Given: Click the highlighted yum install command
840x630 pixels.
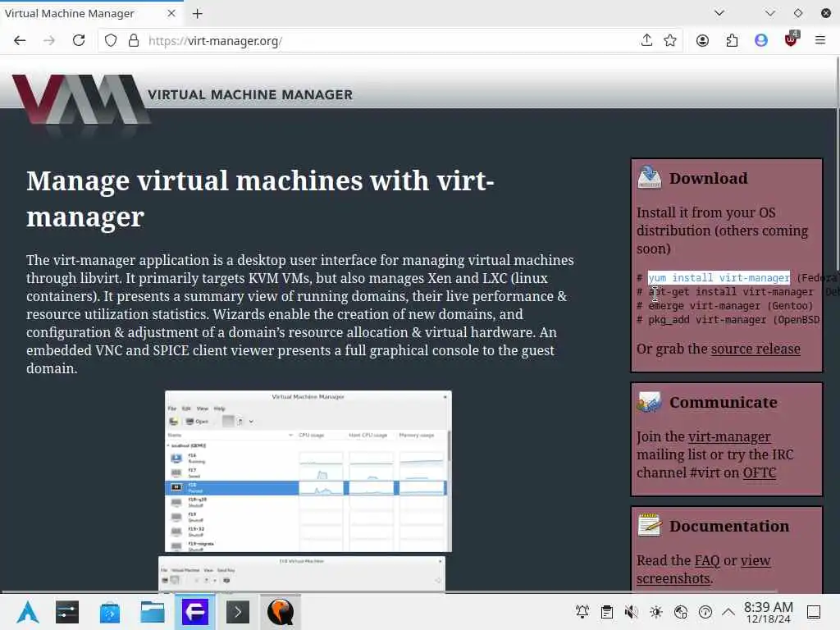Looking at the screenshot, I should click(719, 277).
